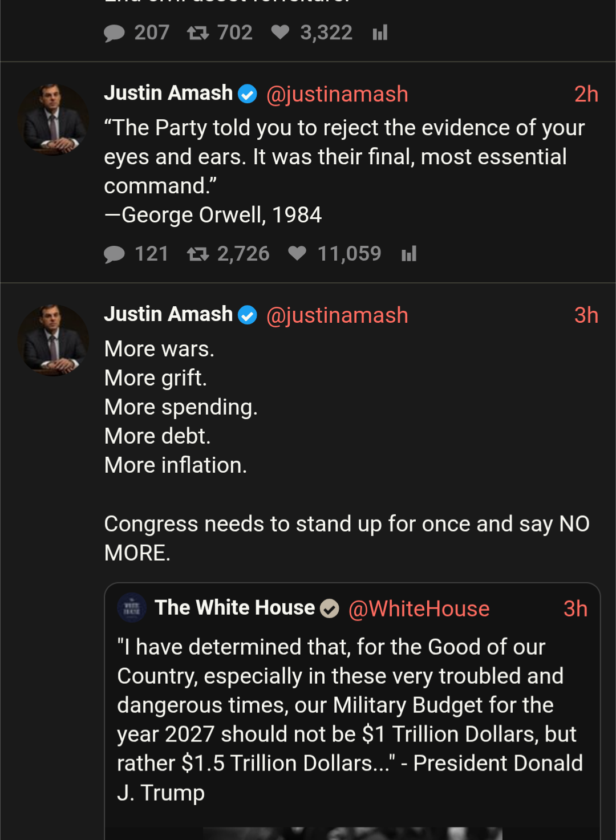Retweet the post with 702 retweets
This screenshot has width=616, height=840.
tap(198, 33)
